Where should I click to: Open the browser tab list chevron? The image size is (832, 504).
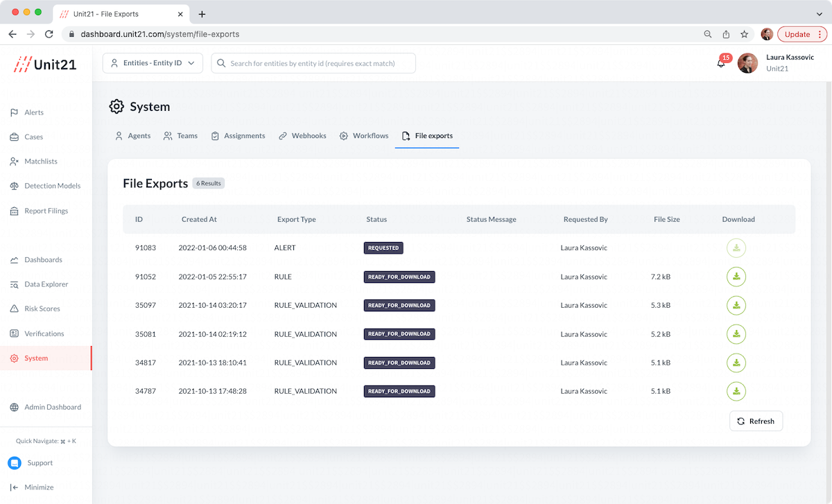pos(819,14)
